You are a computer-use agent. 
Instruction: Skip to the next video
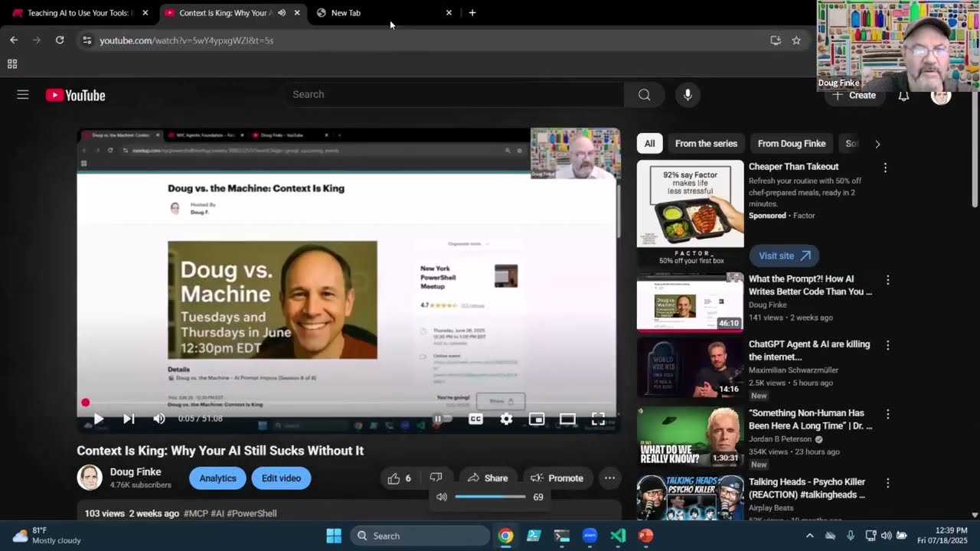129,419
